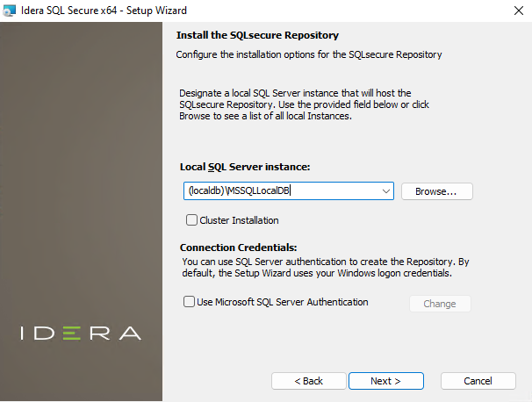Click the greyed-out Change button
This screenshot has height=402, width=532.
coord(440,304)
